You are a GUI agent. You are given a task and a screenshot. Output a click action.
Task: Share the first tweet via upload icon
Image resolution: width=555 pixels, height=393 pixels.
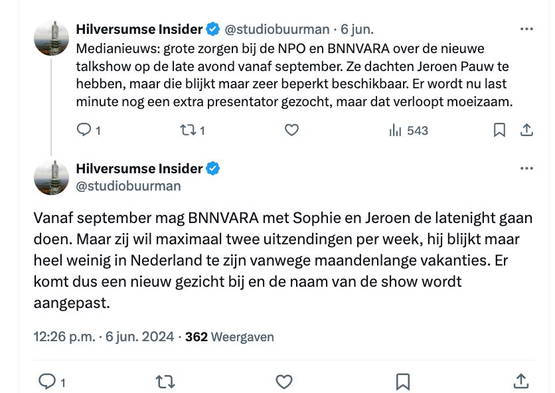point(527,130)
